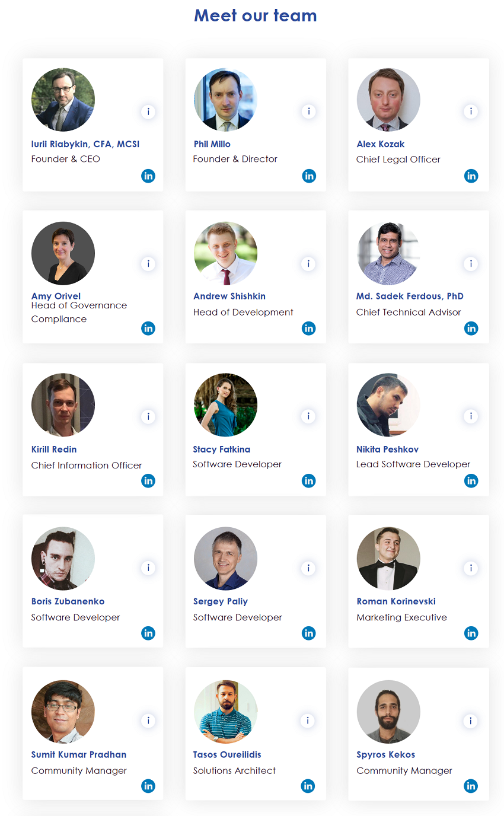Click info icon on Boris Zubanenko's card

click(x=148, y=568)
